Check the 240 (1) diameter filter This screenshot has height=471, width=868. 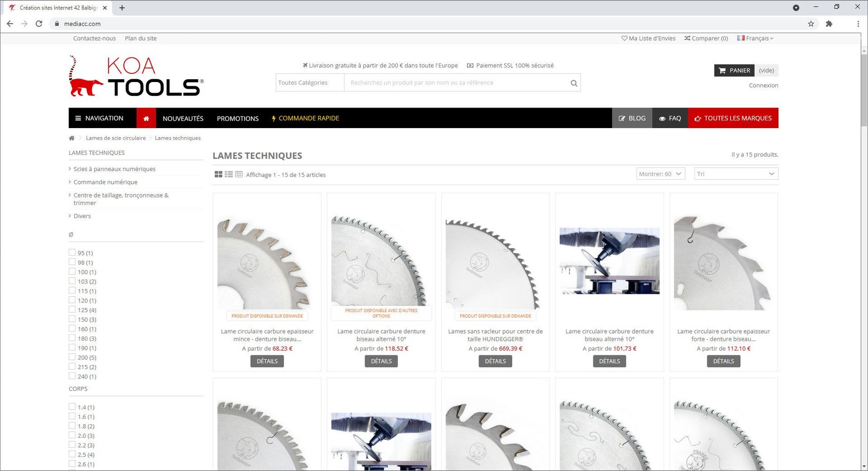point(72,375)
